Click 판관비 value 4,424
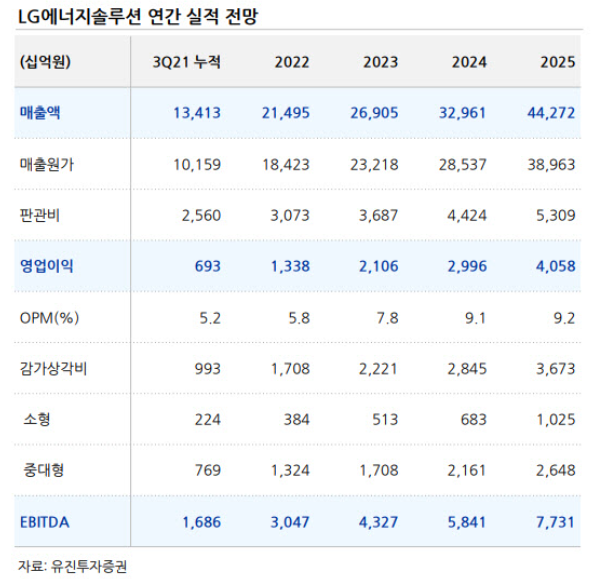The width and height of the screenshot is (602, 579). tap(467, 216)
